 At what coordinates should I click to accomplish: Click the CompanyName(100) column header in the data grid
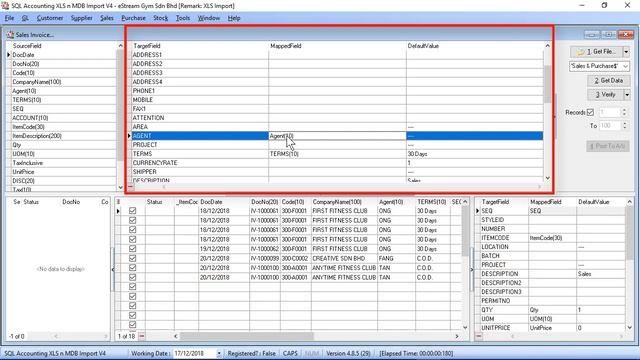coord(344,202)
